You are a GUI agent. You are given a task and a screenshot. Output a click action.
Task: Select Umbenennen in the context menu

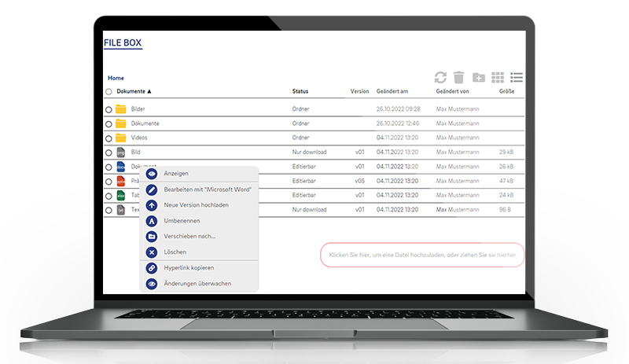(183, 221)
